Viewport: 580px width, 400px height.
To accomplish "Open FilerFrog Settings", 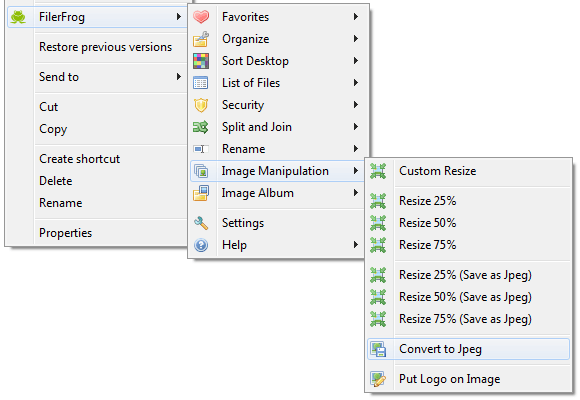I will point(277,223).
